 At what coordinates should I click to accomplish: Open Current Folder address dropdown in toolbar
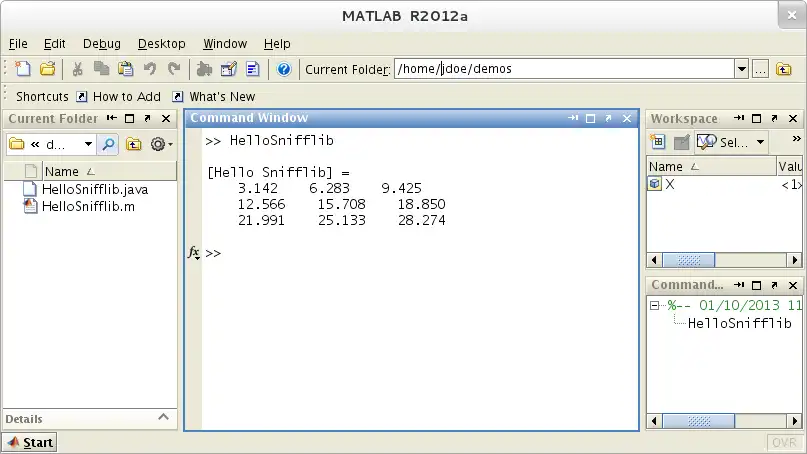741,69
